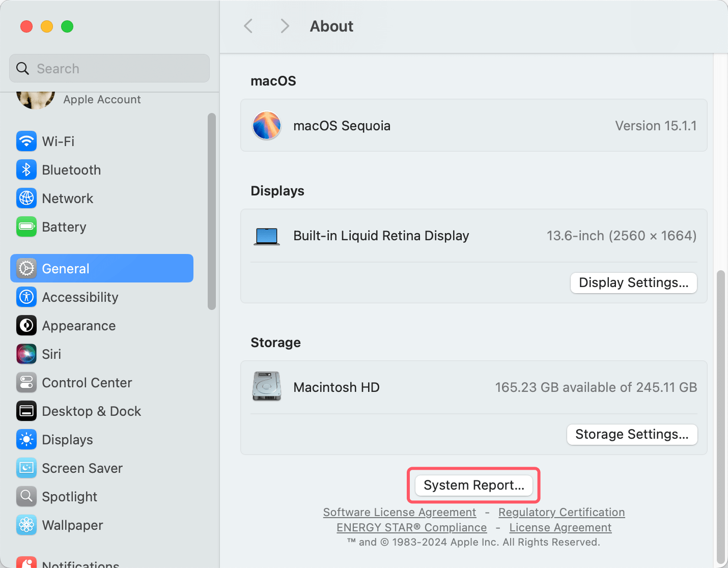Open Siri settings
The width and height of the screenshot is (728, 568).
point(51,354)
